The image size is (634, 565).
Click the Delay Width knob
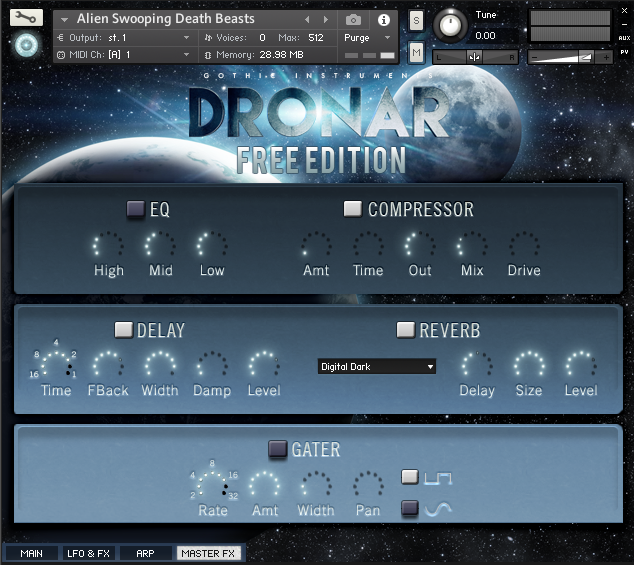click(x=161, y=365)
